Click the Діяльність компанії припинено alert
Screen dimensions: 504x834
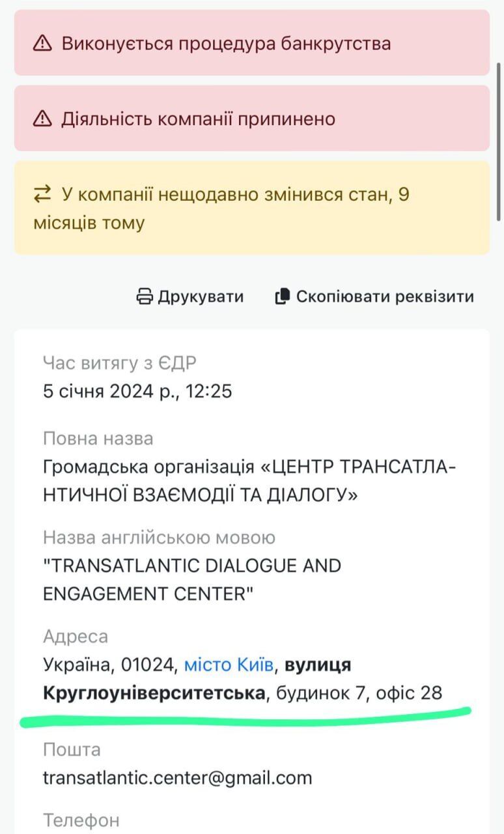(252, 119)
